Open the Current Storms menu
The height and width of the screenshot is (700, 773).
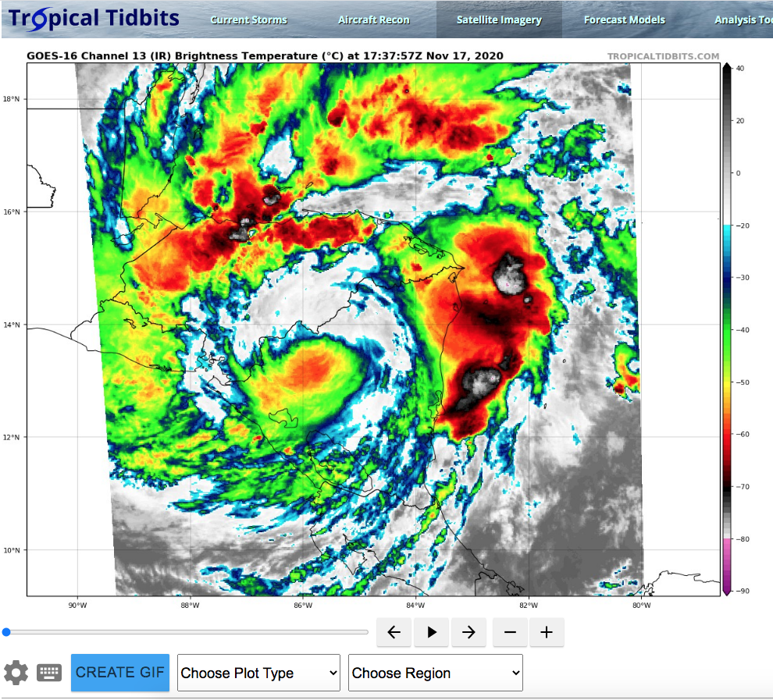coord(248,20)
